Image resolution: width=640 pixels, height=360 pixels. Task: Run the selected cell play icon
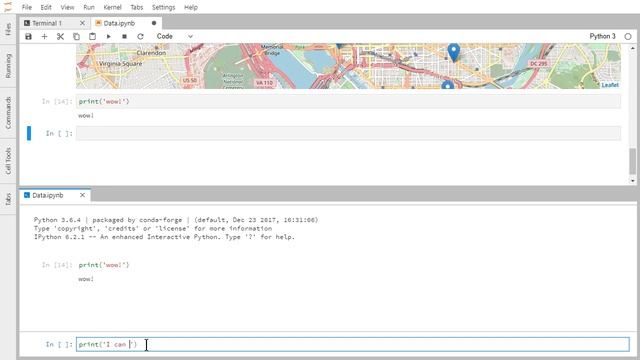click(x=109, y=36)
